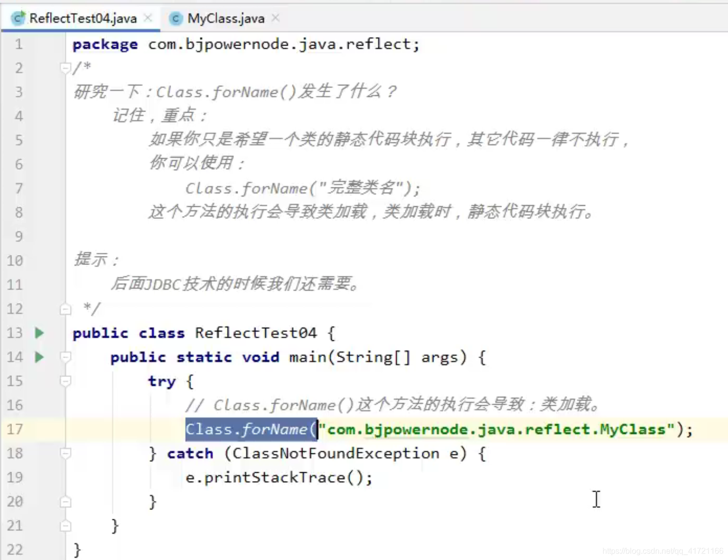Fold the main method at line 14
This screenshot has height=560, width=728.
tap(65, 357)
